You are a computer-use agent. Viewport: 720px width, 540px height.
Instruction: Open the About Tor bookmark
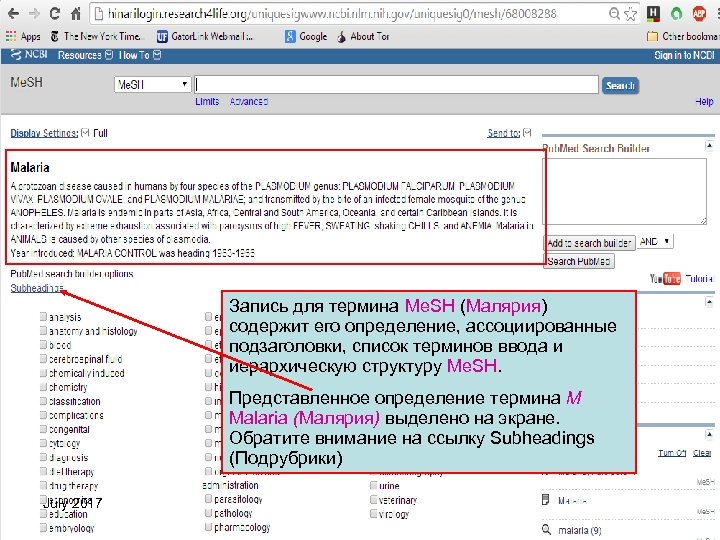click(x=363, y=36)
